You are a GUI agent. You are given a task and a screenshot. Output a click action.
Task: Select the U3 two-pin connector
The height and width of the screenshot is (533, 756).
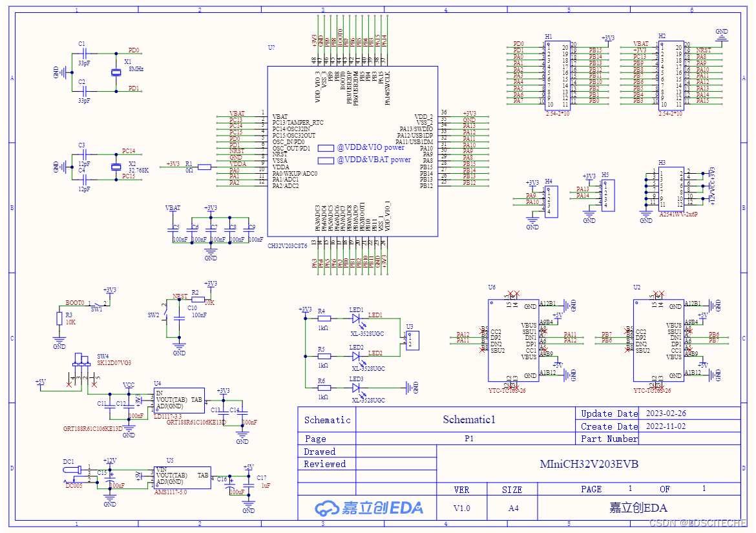(413, 340)
